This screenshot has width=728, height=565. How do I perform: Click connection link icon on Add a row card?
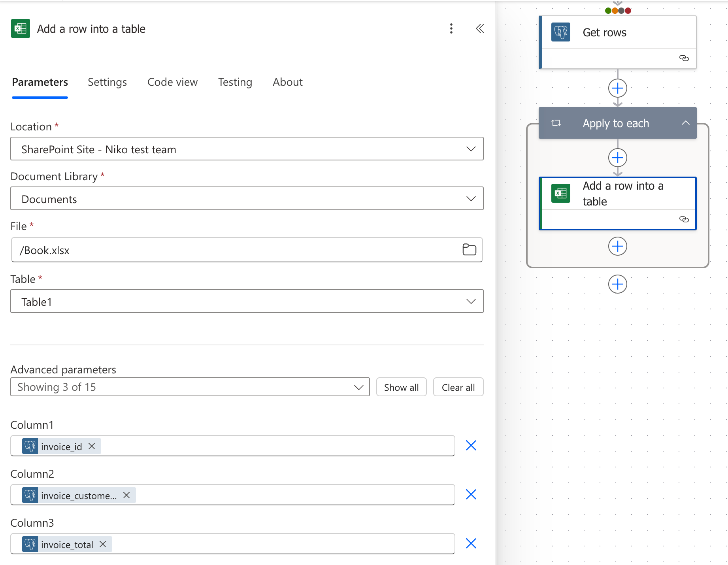[x=684, y=219]
